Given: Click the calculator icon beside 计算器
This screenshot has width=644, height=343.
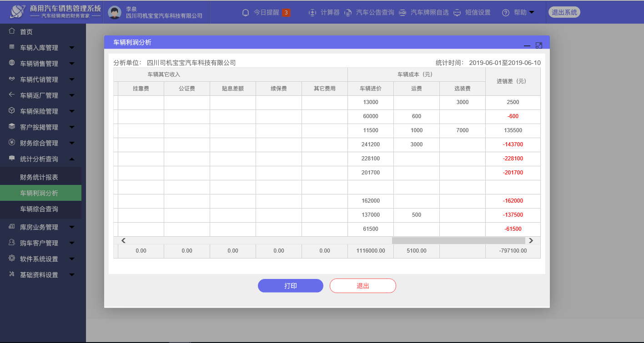Looking at the screenshot, I should pyautogui.click(x=312, y=13).
